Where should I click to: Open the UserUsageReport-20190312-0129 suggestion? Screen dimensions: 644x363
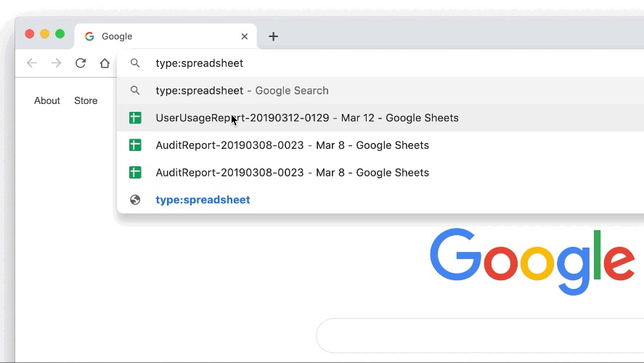point(306,118)
